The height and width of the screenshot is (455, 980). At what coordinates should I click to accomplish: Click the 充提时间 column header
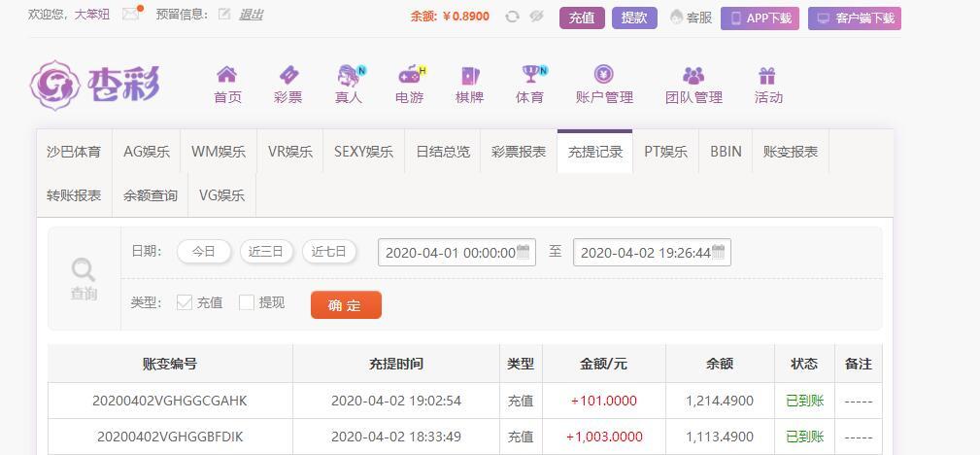[396, 364]
